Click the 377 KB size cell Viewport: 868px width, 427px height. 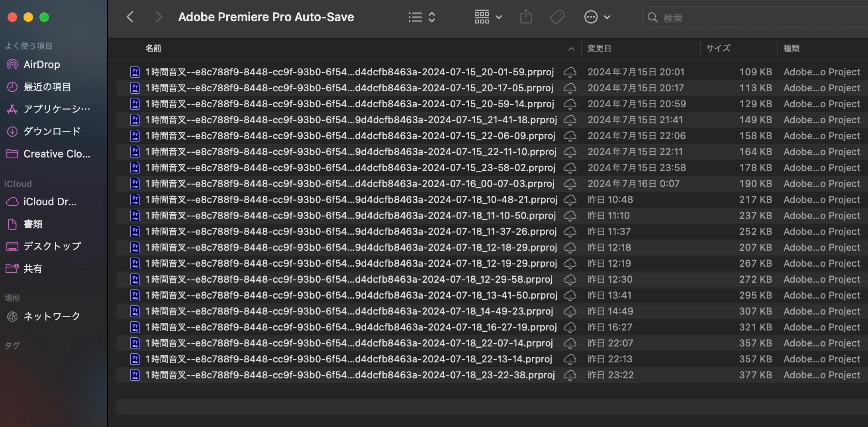[755, 375]
